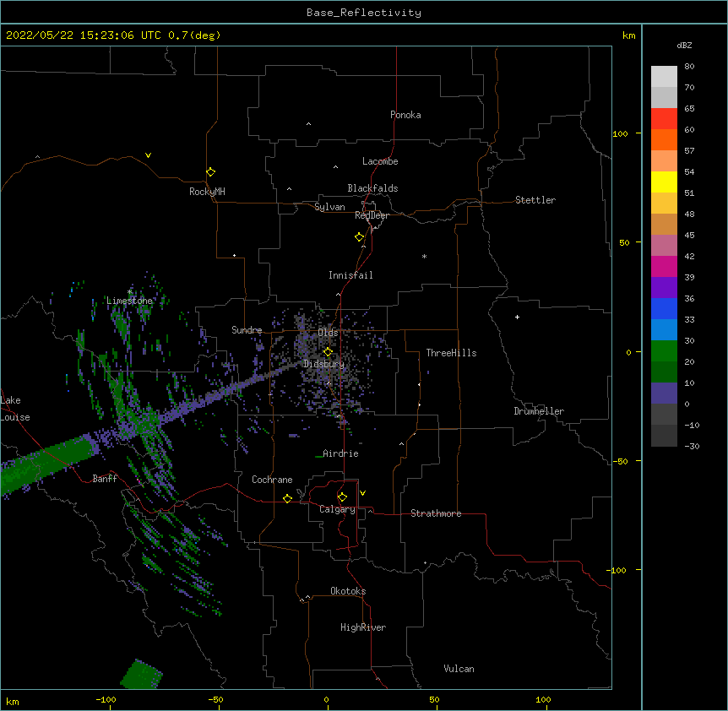
Task: Pick the dusty pink 45–42 dBZ swatch
Action: tap(664, 246)
